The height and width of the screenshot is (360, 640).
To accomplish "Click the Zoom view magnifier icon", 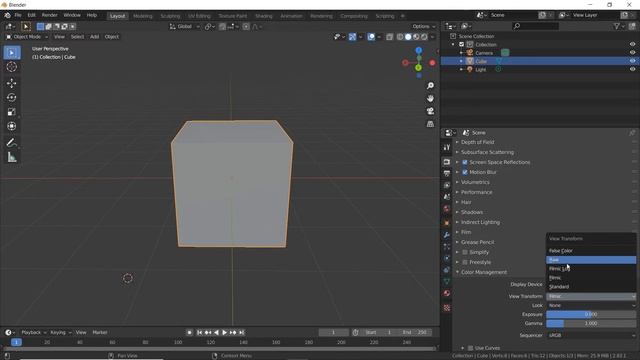I will (430, 85).
